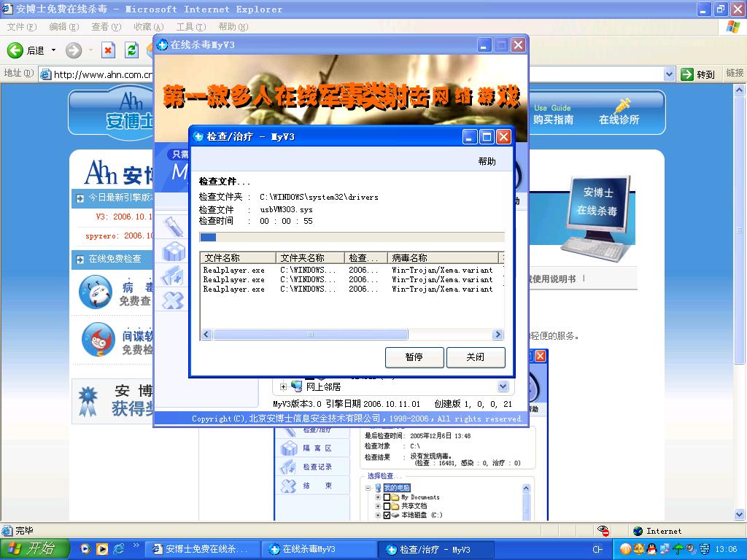Click the 文件夹名称 column header
The width and height of the screenshot is (747, 560).
coord(309,257)
